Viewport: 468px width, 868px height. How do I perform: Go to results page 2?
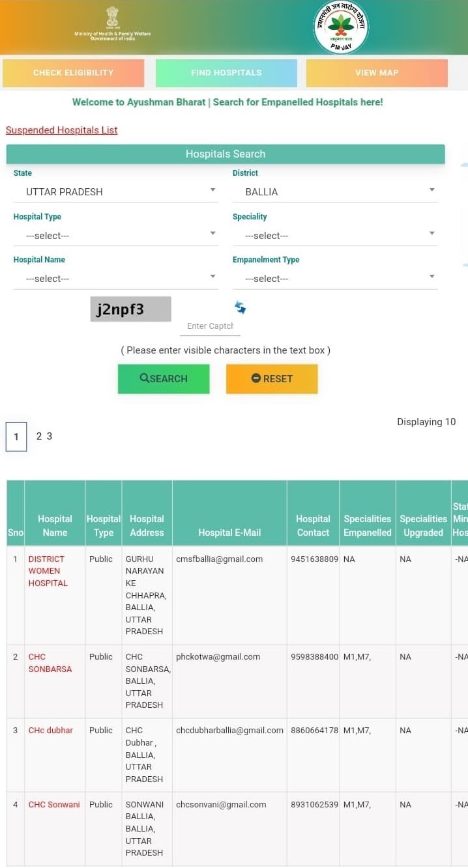tap(38, 436)
